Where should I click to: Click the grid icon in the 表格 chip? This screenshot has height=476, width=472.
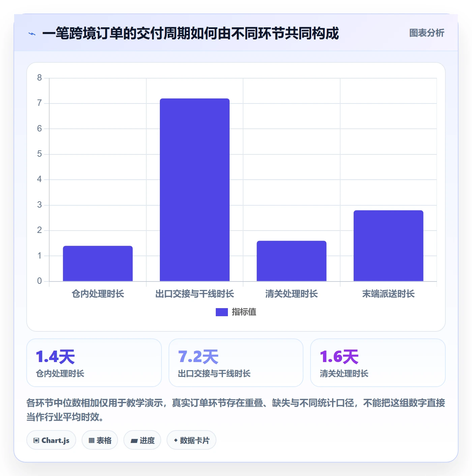click(91, 441)
